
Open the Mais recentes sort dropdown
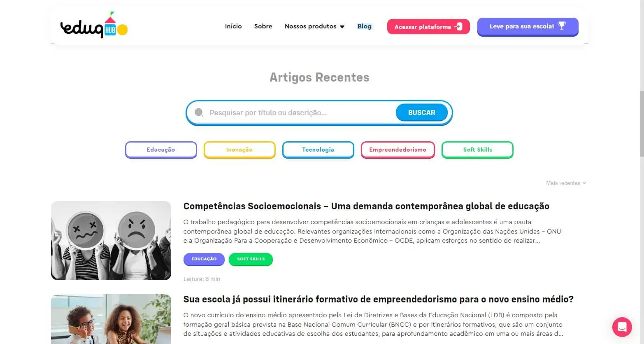point(566,183)
